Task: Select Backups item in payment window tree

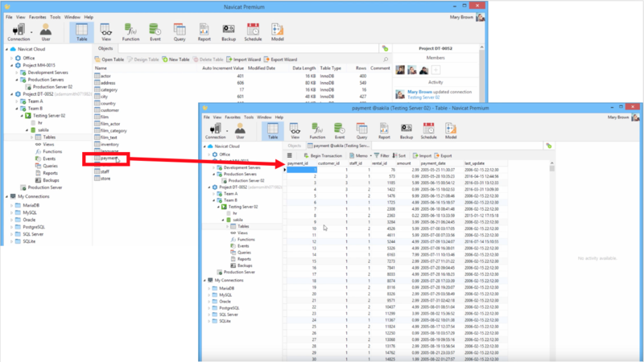Action: [245, 265]
